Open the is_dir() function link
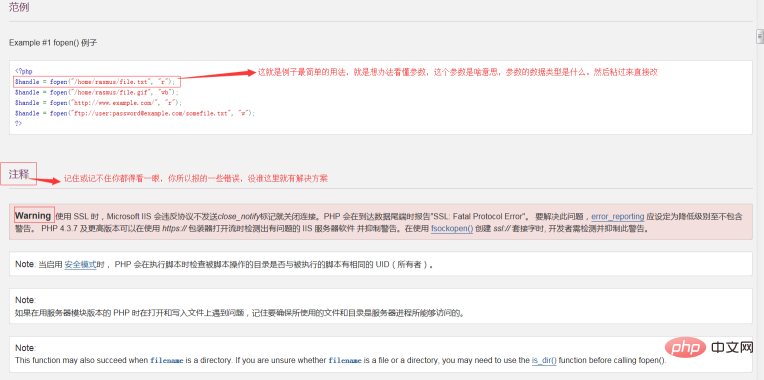The height and width of the screenshot is (380, 764). (544, 361)
